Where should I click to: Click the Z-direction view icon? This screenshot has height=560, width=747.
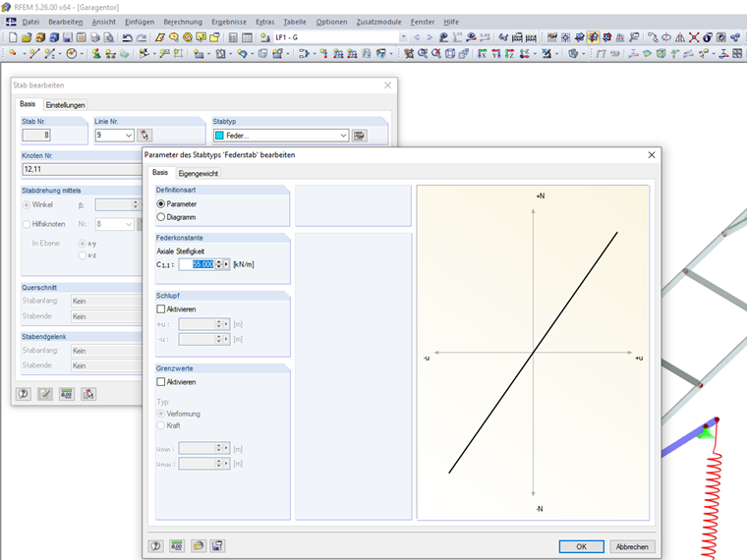[x=509, y=53]
